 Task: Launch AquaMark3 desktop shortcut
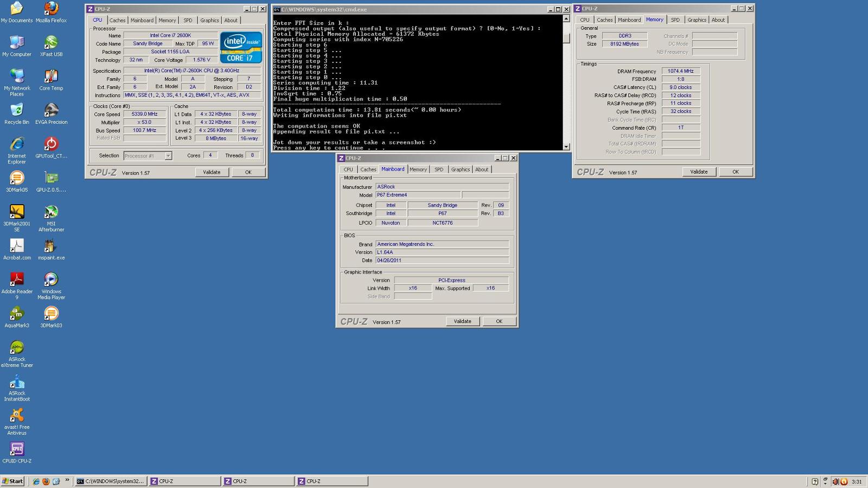click(x=16, y=318)
